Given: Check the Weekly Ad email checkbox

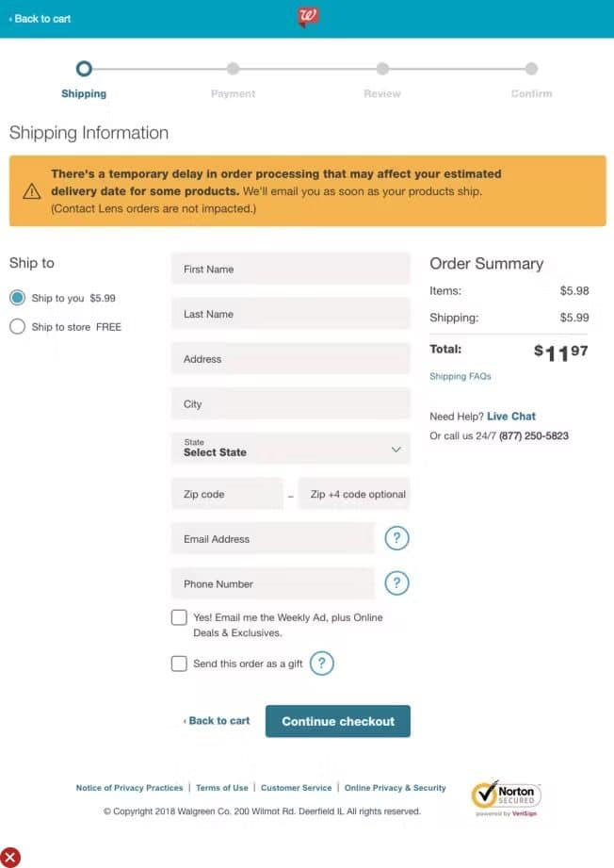Looking at the screenshot, I should click(179, 617).
